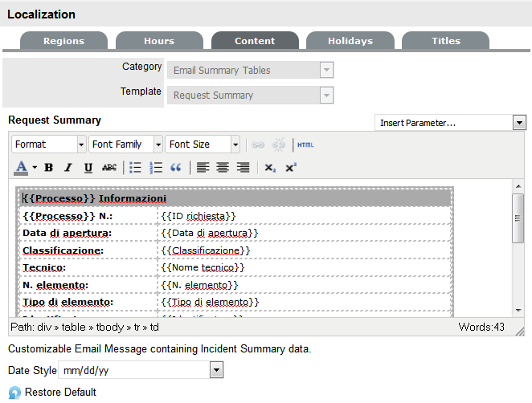Click the underline formatting icon
This screenshot has width=532, height=403.
coord(88,168)
